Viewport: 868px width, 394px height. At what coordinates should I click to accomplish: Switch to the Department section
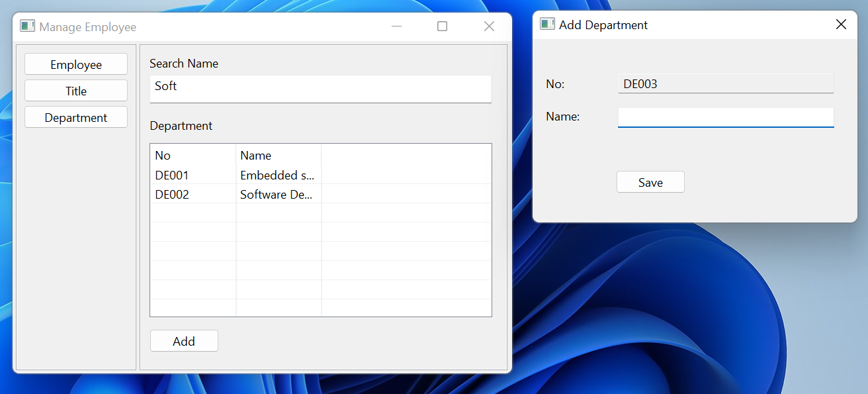point(76,117)
